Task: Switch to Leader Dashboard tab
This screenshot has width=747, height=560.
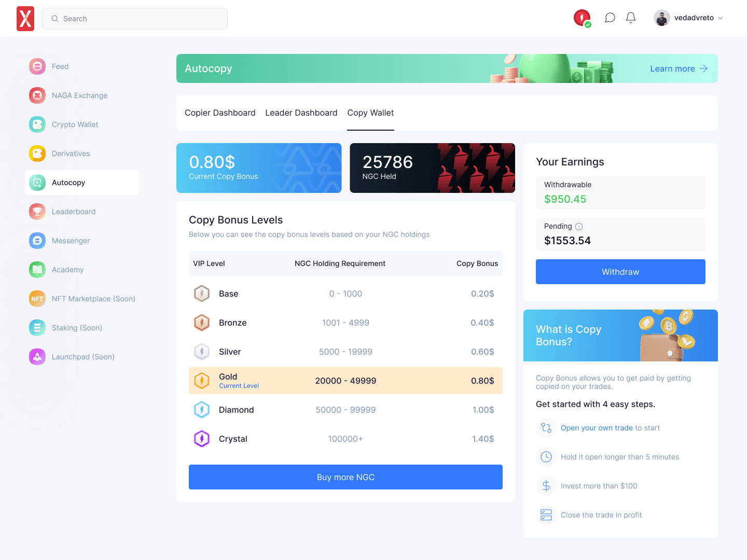Action: [x=301, y=113]
